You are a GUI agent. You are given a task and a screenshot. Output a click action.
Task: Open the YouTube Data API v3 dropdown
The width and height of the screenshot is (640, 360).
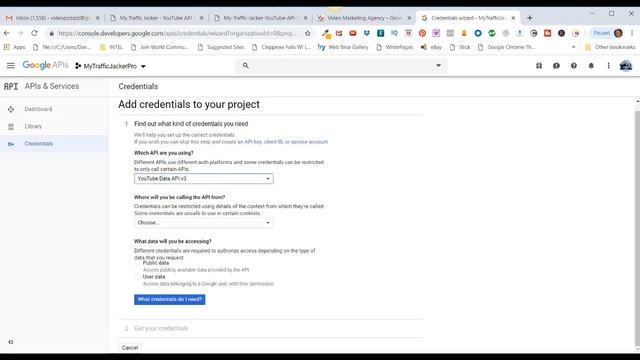click(x=204, y=178)
